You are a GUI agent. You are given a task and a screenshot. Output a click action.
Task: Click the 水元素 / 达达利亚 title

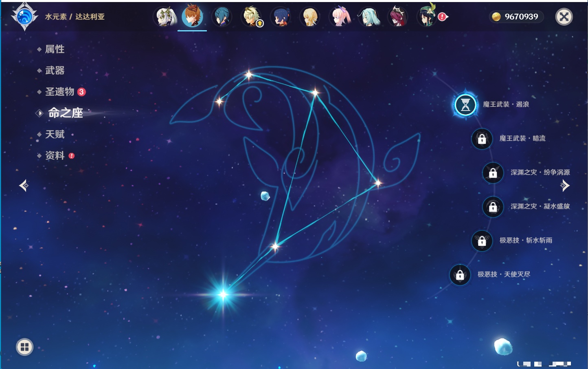(75, 17)
